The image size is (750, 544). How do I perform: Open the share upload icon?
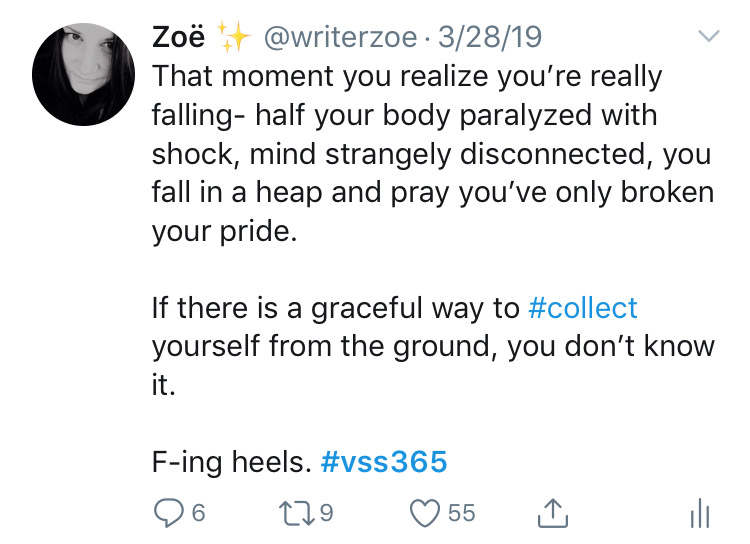(x=553, y=513)
